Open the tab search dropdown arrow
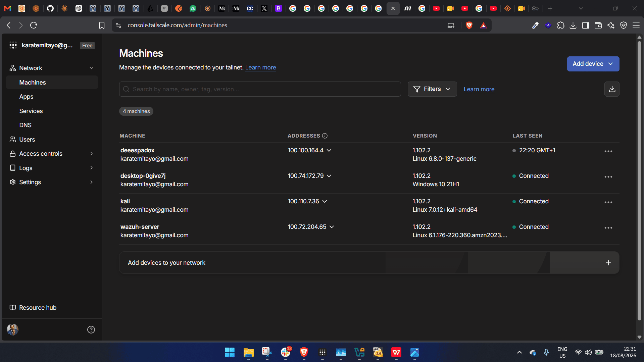 click(581, 8)
